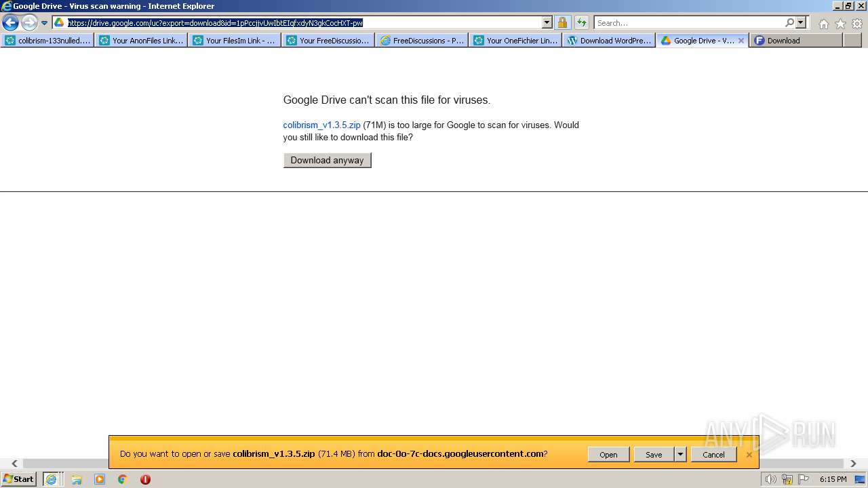Open the Windows Start menu
This screenshot has height=488, width=868.
tap(19, 479)
